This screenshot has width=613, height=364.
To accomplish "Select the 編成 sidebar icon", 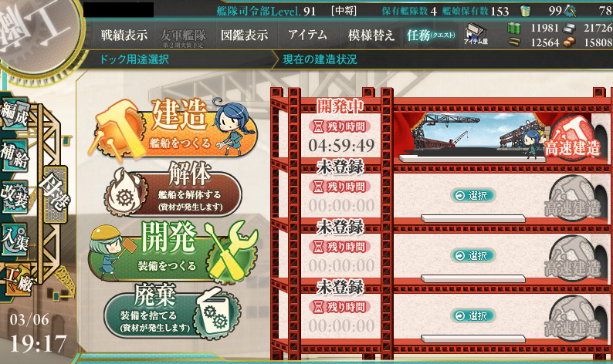I will [x=15, y=114].
